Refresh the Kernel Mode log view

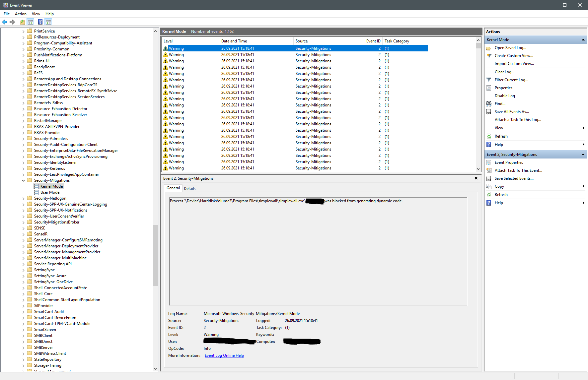click(x=501, y=136)
